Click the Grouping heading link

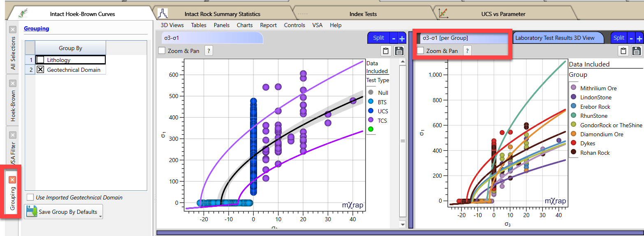coord(36,28)
